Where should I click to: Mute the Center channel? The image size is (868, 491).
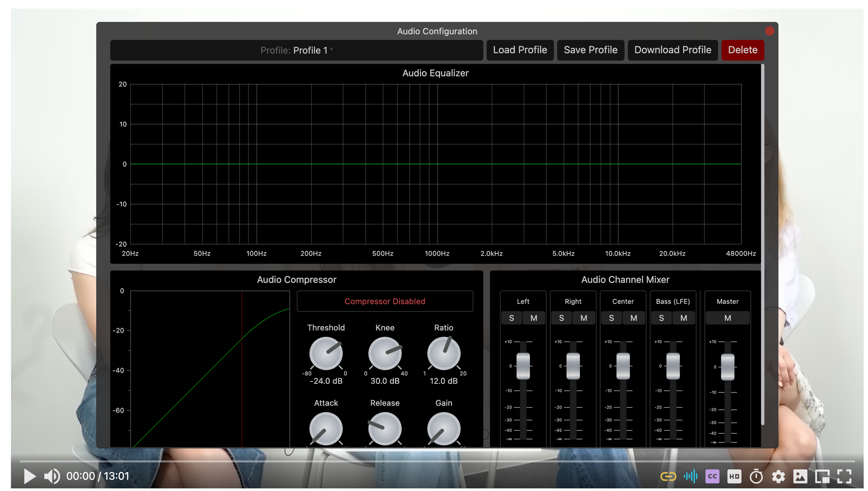pyautogui.click(x=634, y=318)
